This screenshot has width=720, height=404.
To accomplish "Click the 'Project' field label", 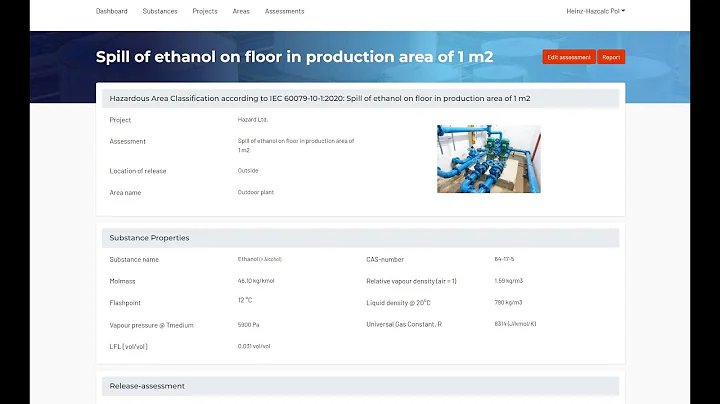I will pos(120,120).
